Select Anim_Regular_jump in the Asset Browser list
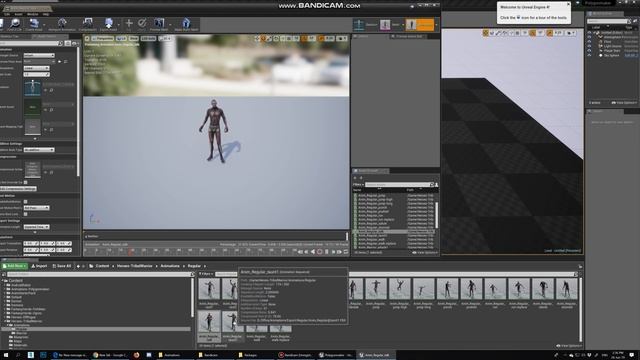 372,196
